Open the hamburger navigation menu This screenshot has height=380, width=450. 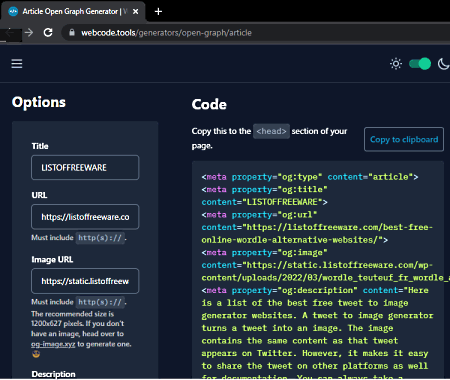click(x=17, y=64)
